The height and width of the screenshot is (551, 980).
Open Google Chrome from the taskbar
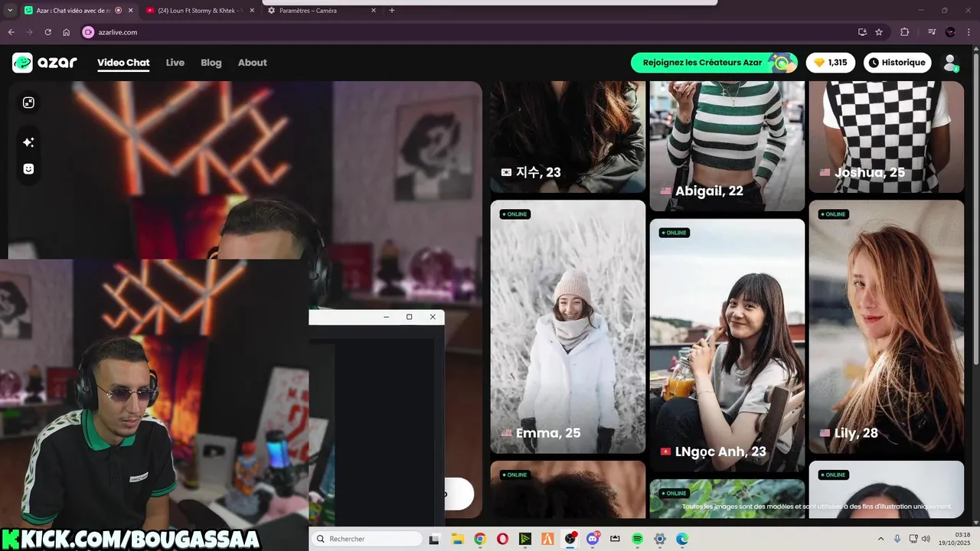point(479,539)
